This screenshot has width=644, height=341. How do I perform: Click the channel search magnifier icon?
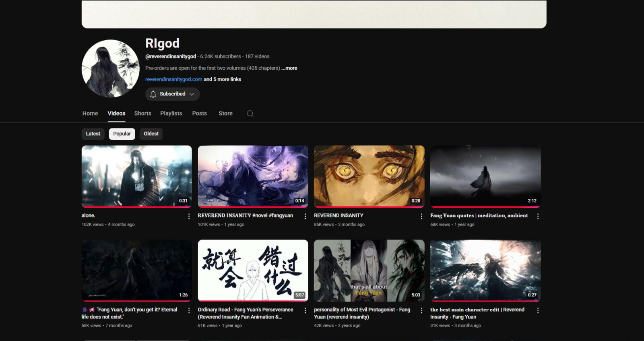pos(250,114)
